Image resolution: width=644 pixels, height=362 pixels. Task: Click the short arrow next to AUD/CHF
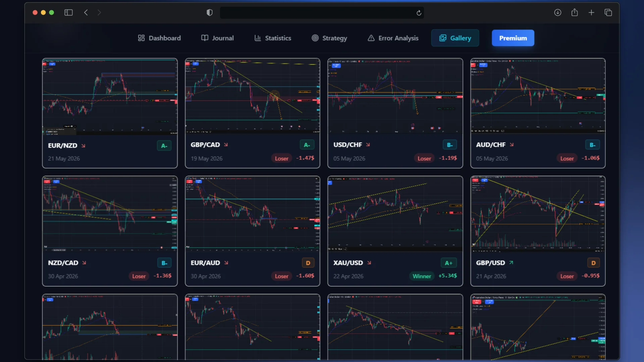click(512, 144)
